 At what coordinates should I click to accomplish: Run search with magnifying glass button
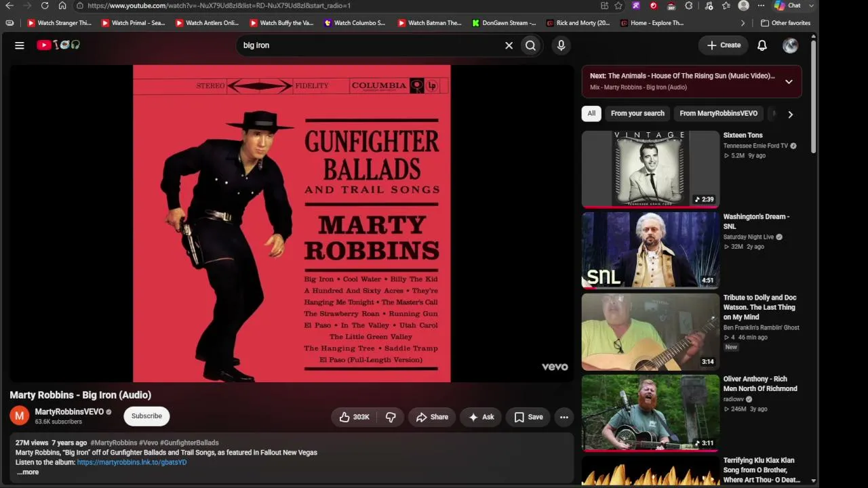click(x=530, y=45)
